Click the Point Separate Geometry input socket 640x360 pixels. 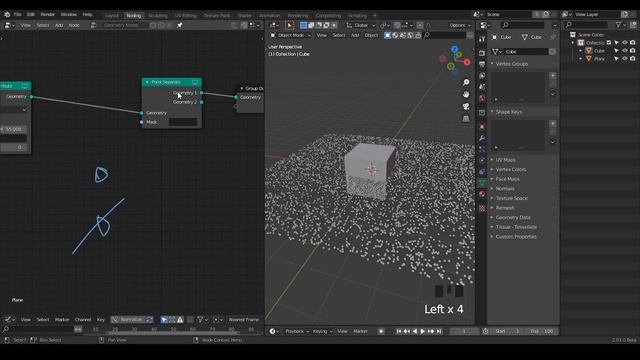142,113
